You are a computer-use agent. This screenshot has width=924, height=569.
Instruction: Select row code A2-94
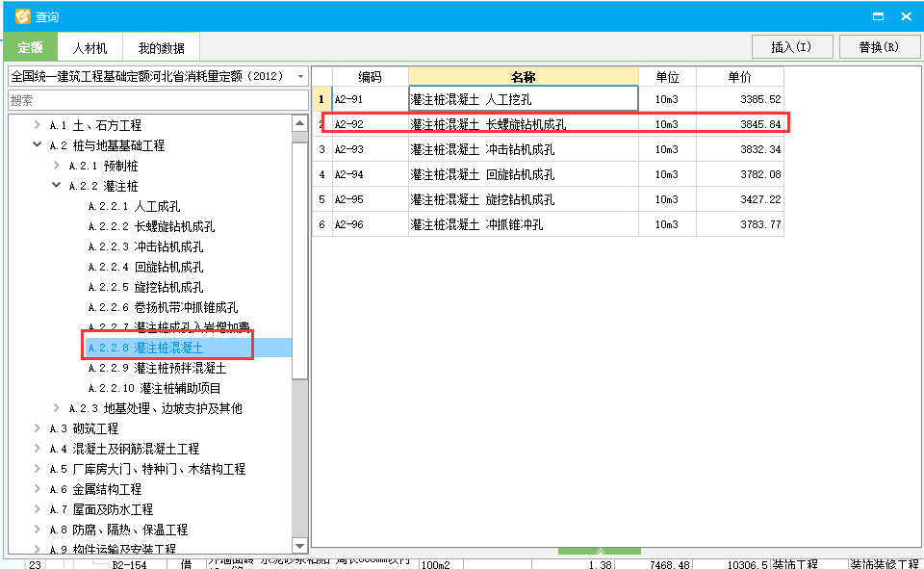pos(370,174)
